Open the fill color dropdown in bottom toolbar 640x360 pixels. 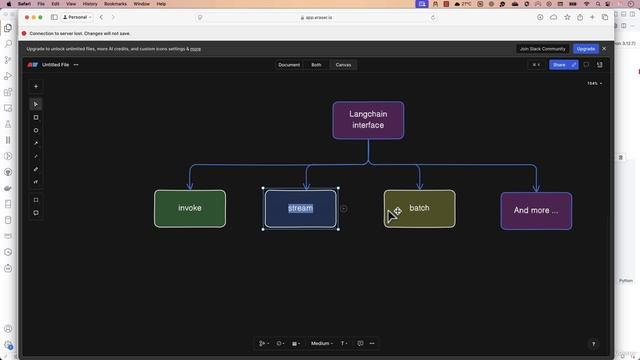(x=296, y=344)
